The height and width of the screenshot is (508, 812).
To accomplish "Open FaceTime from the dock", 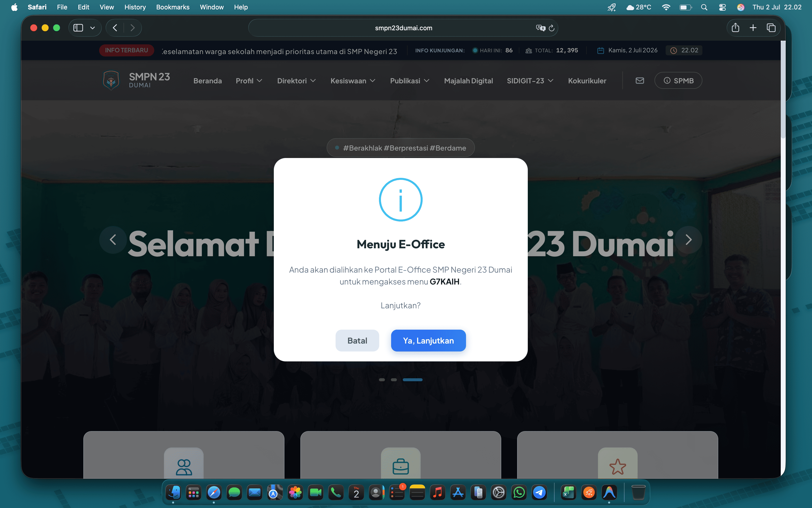I will point(315,493).
